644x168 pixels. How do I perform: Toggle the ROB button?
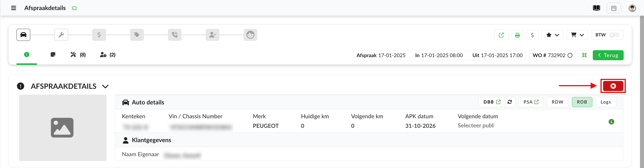pyautogui.click(x=582, y=102)
